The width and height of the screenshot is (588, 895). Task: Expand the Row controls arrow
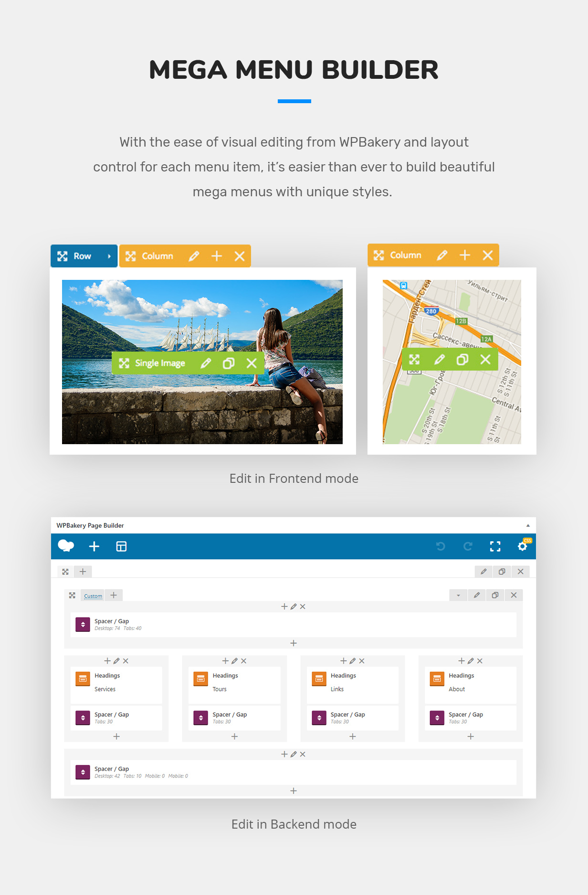coord(109,256)
